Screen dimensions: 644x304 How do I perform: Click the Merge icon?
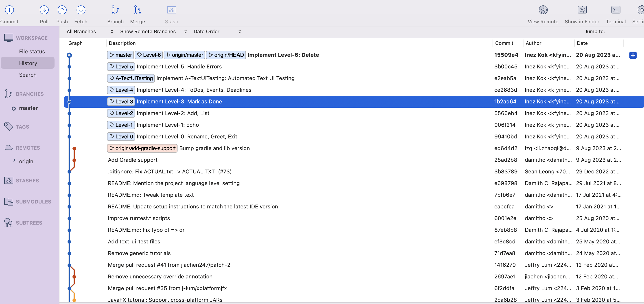tap(137, 10)
